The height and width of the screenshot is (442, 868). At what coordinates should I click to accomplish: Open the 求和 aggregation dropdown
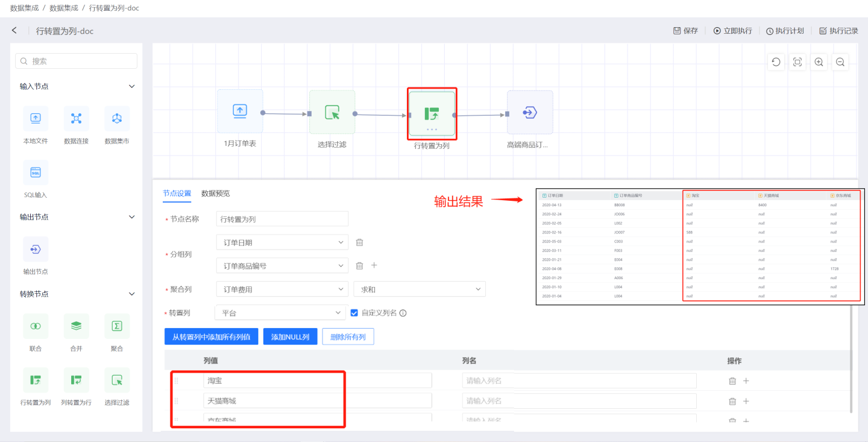point(419,289)
